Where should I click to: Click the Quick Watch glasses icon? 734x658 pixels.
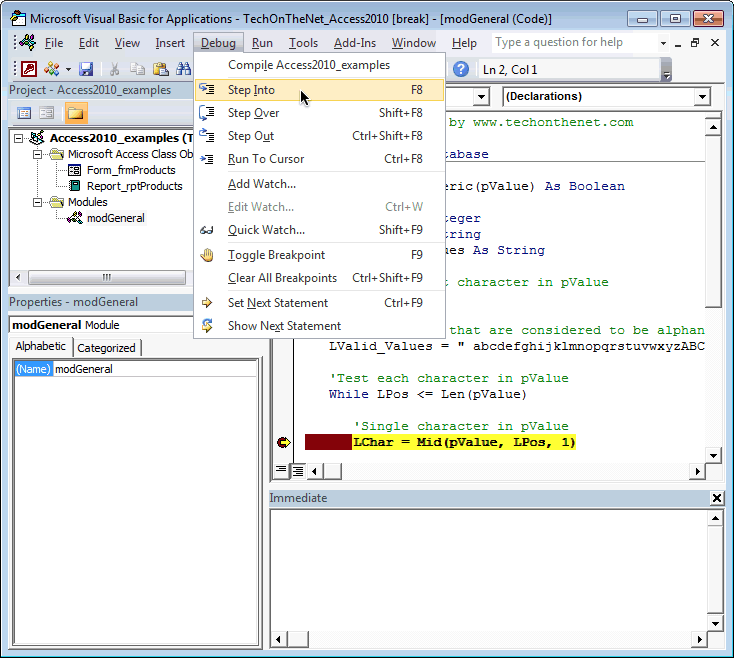[x=207, y=230]
